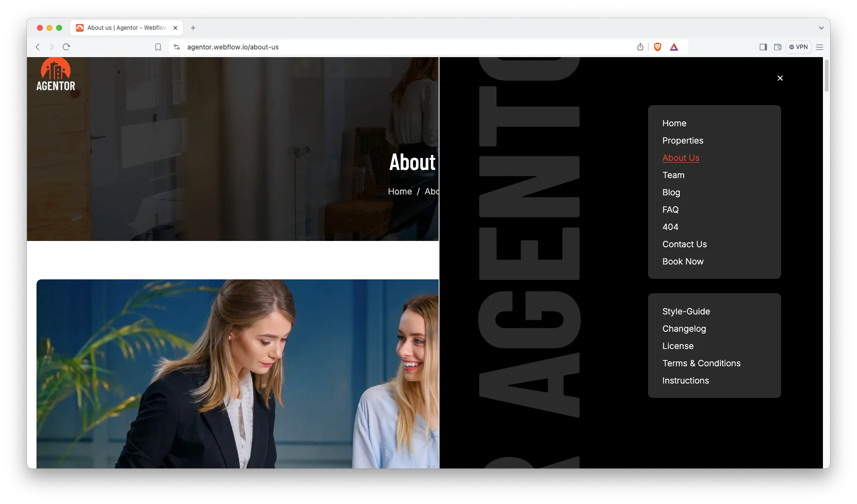Bookmark this page using bookmark icon
857x504 pixels.
[x=158, y=47]
